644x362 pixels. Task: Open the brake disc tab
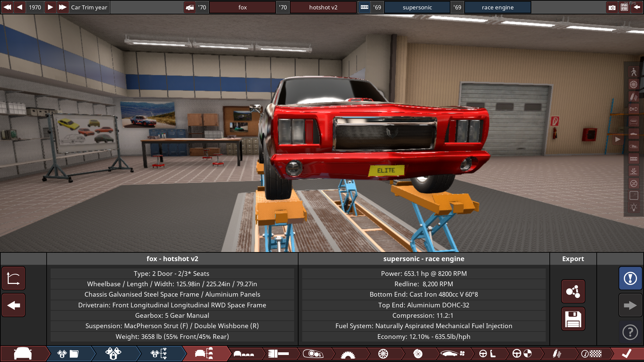tap(418, 354)
